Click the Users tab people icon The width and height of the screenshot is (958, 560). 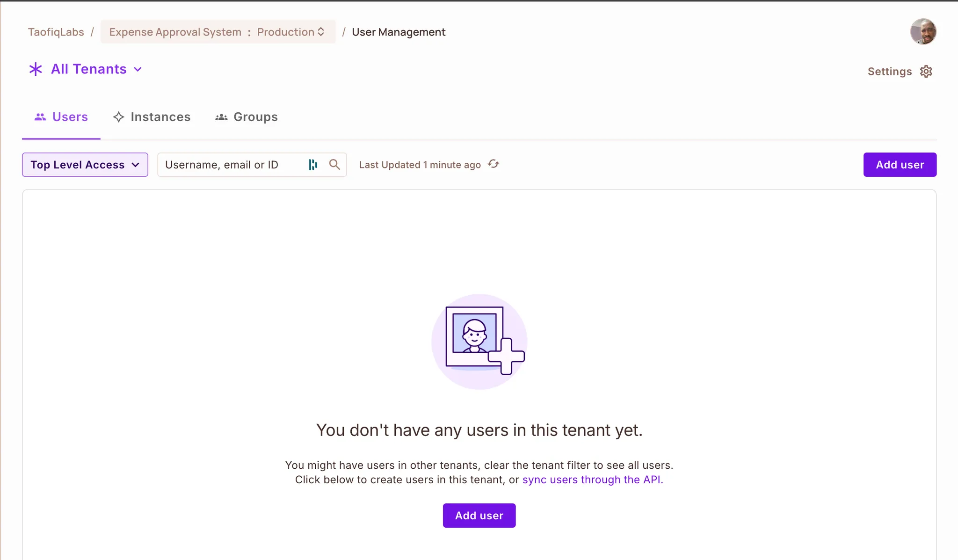pos(40,117)
